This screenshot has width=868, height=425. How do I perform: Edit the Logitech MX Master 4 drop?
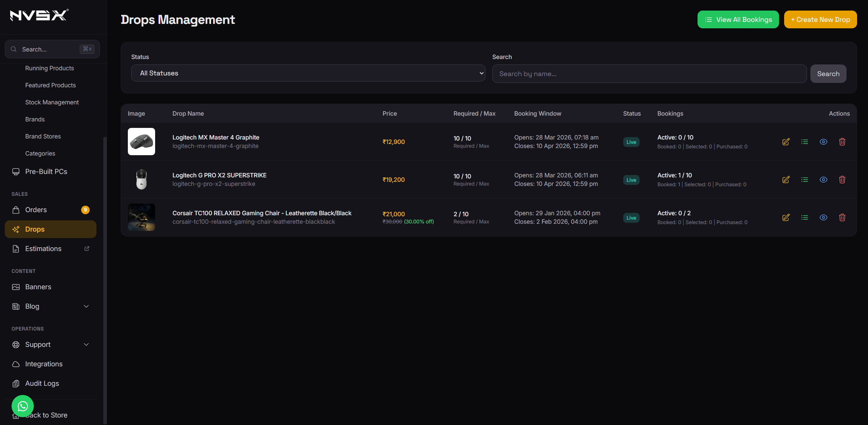[786, 142]
